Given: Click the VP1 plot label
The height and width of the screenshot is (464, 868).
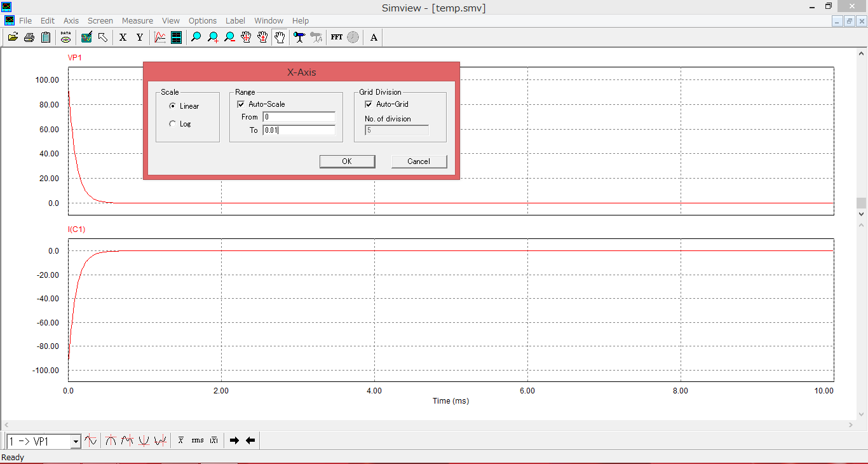Looking at the screenshot, I should [x=75, y=58].
